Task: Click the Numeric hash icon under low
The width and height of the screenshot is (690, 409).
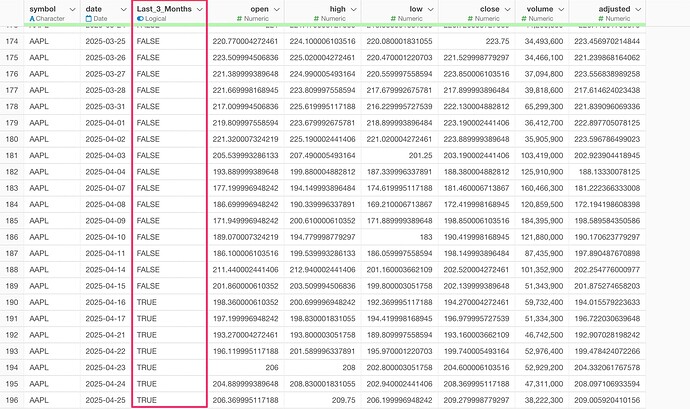Action: pos(393,18)
